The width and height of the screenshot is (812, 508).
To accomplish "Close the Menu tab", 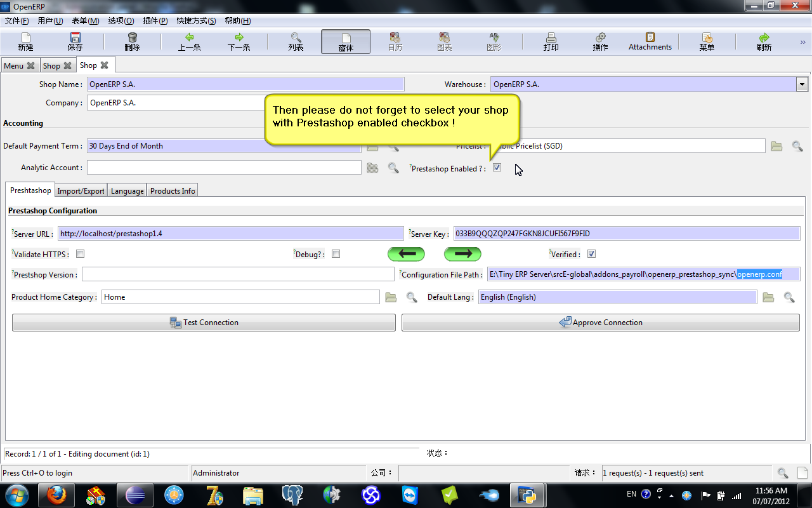I will click(30, 65).
